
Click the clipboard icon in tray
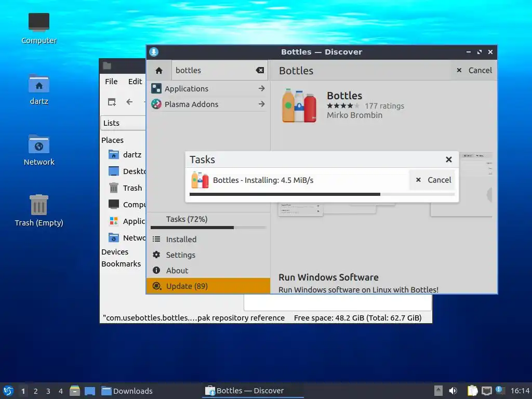pos(472,391)
